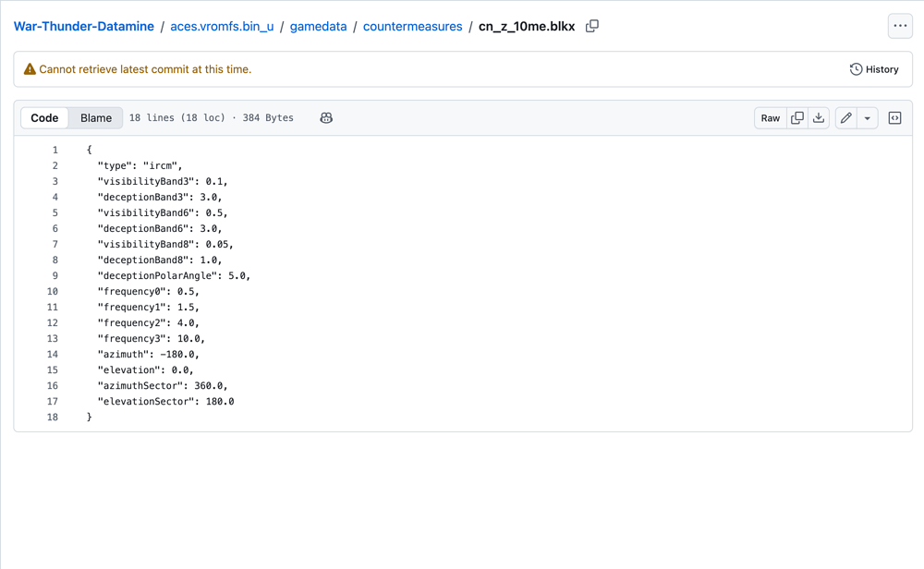Screen dimensions: 924x569
Task: Click the "frequency0": 0.5 line
Action: (149, 292)
